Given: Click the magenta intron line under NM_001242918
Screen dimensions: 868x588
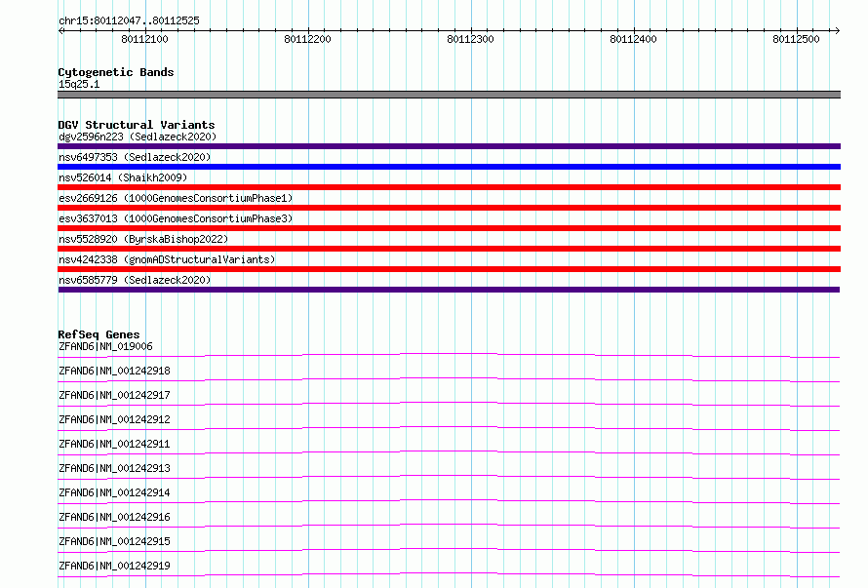Looking at the screenshot, I should point(449,378).
